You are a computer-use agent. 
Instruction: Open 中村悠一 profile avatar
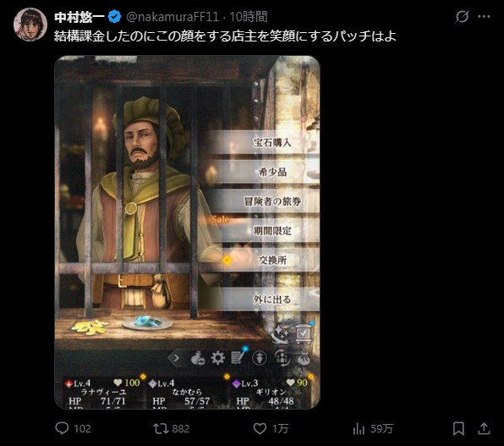tap(30, 25)
